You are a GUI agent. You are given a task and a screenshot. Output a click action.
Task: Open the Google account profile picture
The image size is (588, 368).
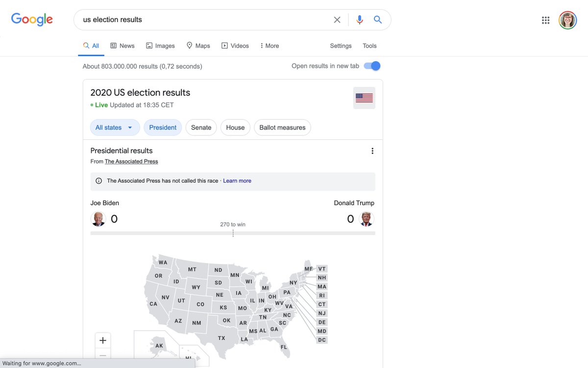pyautogui.click(x=568, y=20)
